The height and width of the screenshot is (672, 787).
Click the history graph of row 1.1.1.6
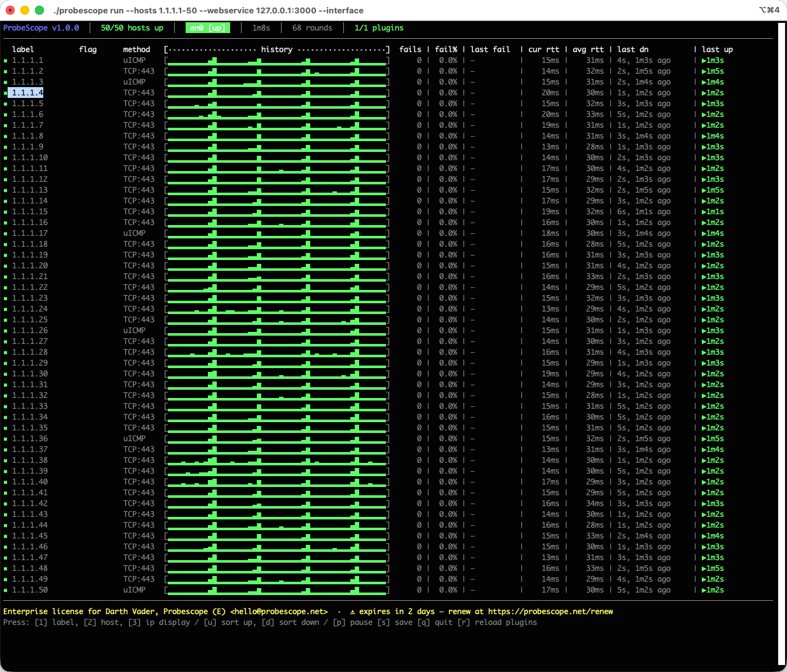pyautogui.click(x=277, y=115)
